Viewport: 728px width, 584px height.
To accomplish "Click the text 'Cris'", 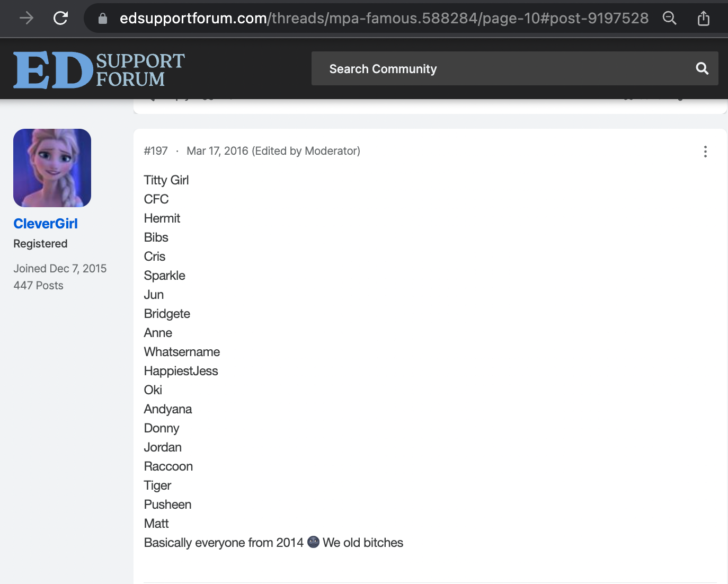I will (155, 256).
